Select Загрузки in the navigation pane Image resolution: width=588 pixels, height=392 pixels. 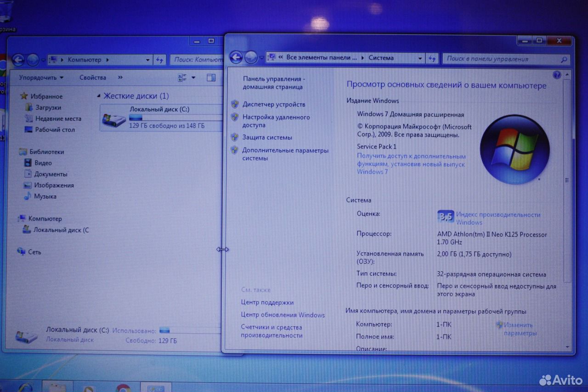coord(48,108)
